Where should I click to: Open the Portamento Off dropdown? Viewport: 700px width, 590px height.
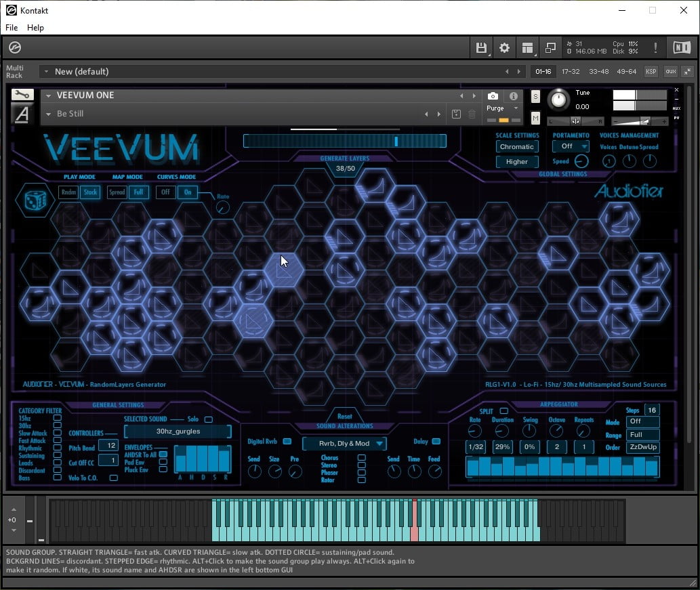(571, 146)
